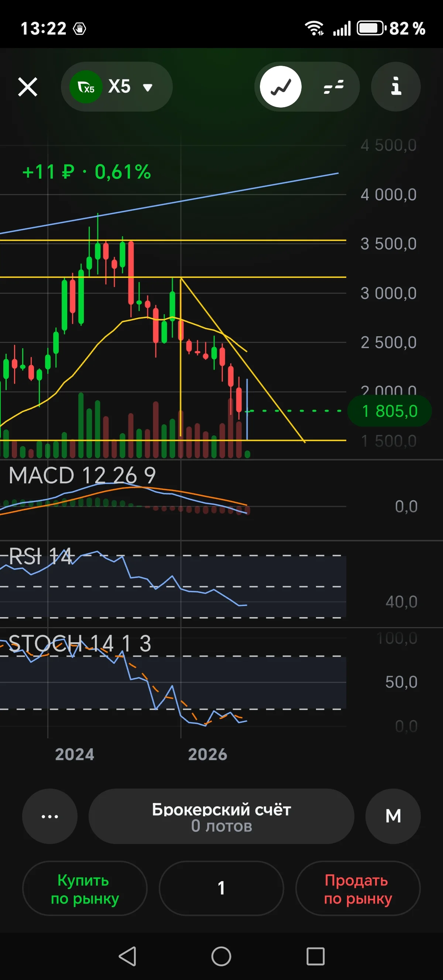Open the X5 ticker selector dropdown

(x=117, y=87)
